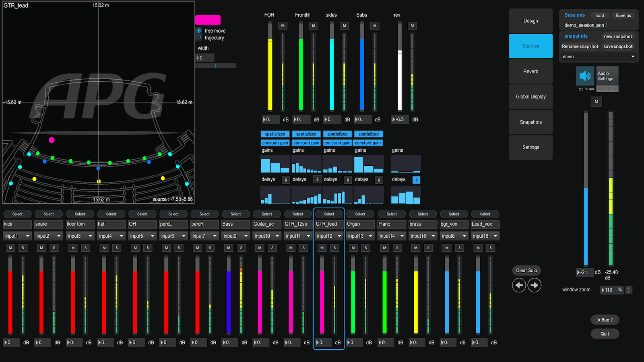This screenshot has height=362, width=644.
Task: Toggle spatialized mode on the Frontfill group
Action: point(306,134)
